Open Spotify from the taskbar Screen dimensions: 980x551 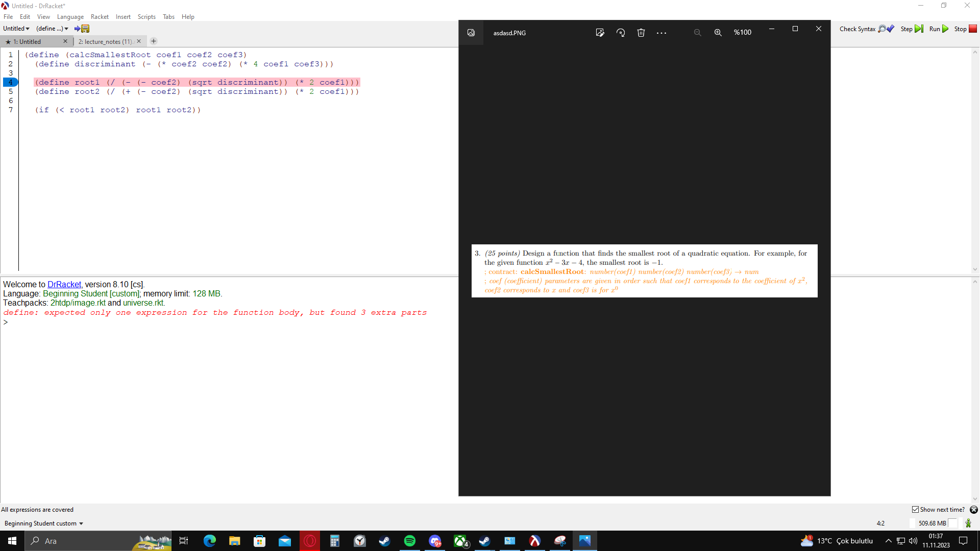coord(410,541)
